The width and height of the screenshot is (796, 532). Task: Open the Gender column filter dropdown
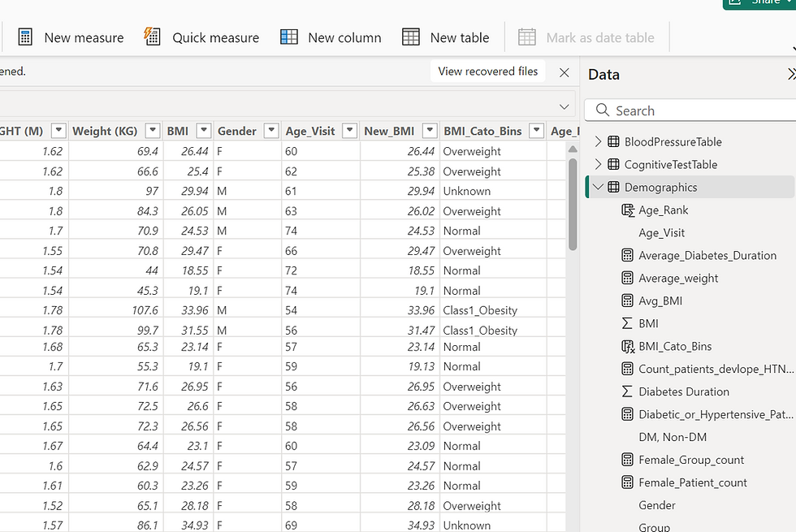[x=271, y=131]
